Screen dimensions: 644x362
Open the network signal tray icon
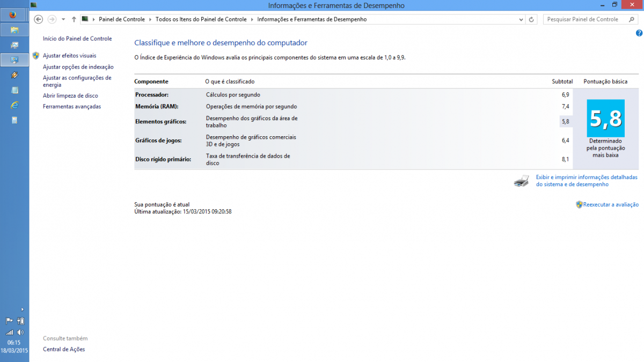point(9,333)
